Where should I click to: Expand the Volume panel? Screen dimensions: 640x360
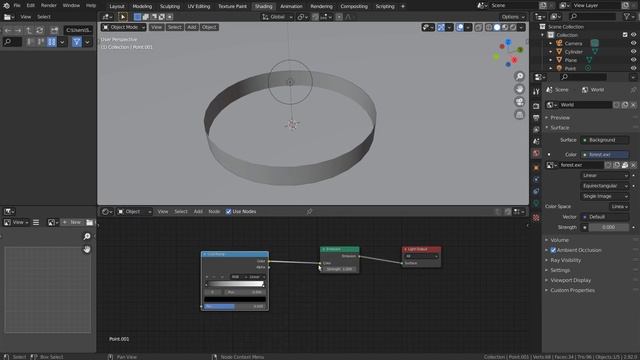pyautogui.click(x=559, y=240)
